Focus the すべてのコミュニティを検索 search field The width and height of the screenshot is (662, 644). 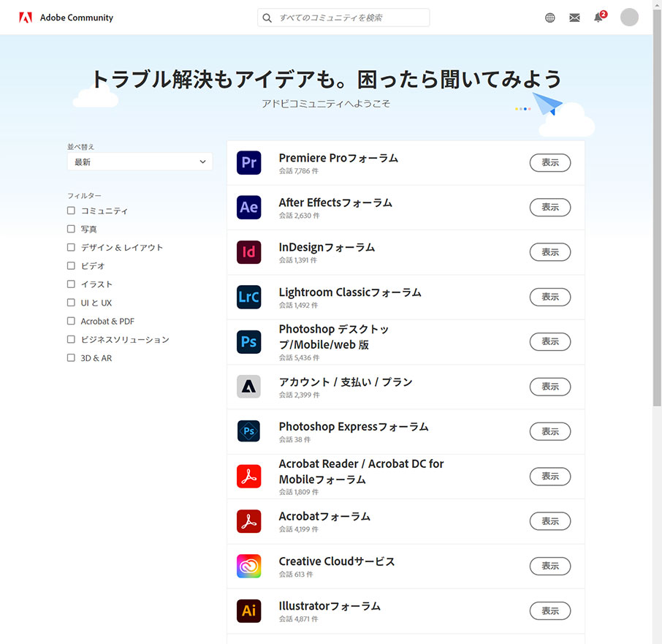343,18
